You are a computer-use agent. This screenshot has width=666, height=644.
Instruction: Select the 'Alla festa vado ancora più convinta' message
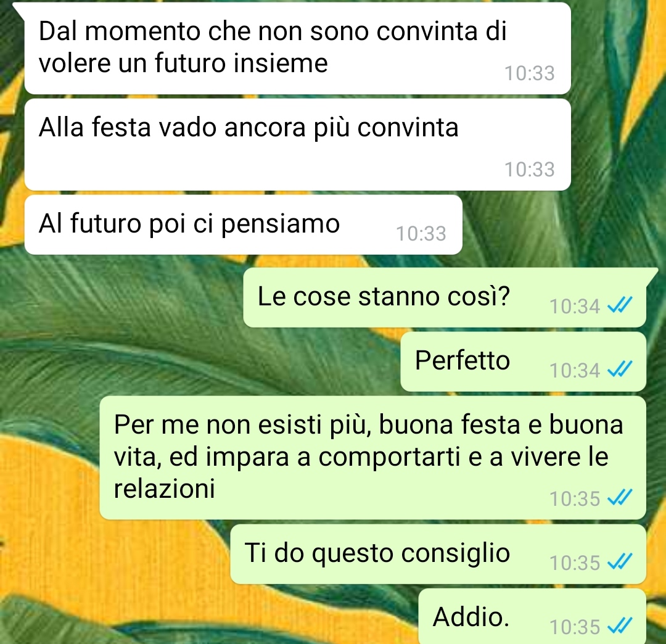point(297,145)
